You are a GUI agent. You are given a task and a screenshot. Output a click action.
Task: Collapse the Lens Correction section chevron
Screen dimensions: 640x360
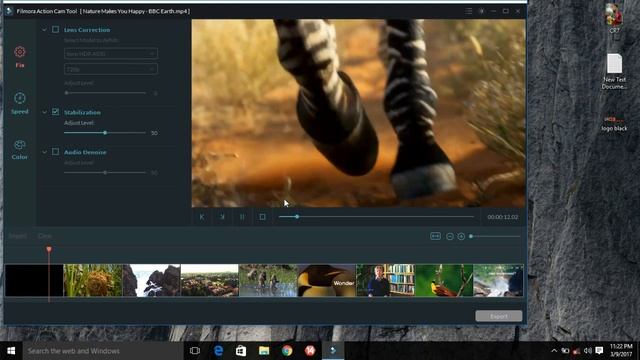(x=44, y=30)
